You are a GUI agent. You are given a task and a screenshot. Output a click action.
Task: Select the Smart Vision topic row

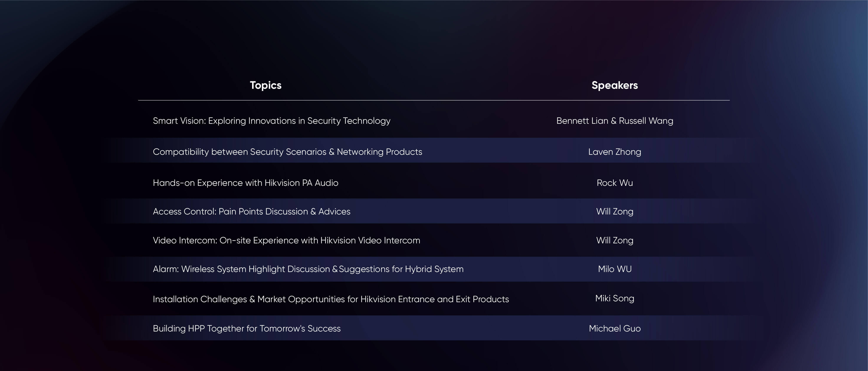[x=271, y=121]
